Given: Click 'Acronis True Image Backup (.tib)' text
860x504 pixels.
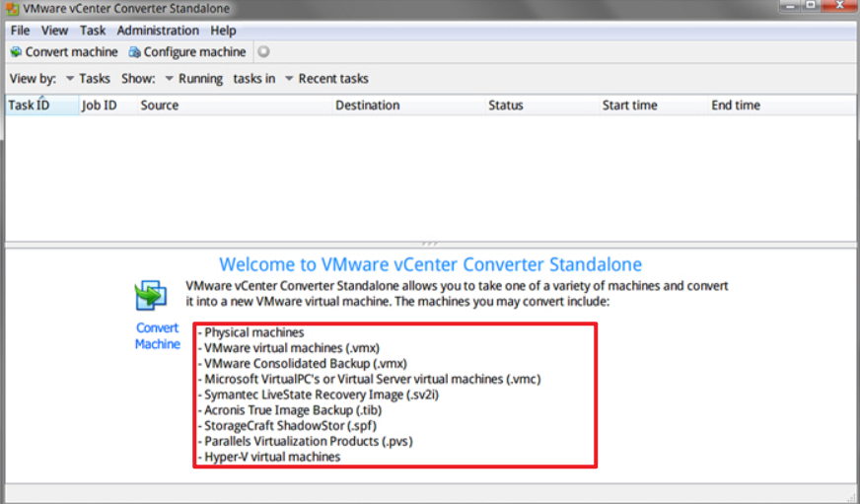Looking at the screenshot, I should (293, 410).
